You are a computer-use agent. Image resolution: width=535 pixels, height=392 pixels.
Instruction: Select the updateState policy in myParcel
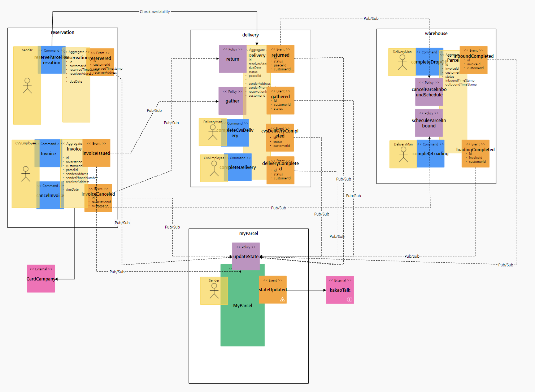245,256
